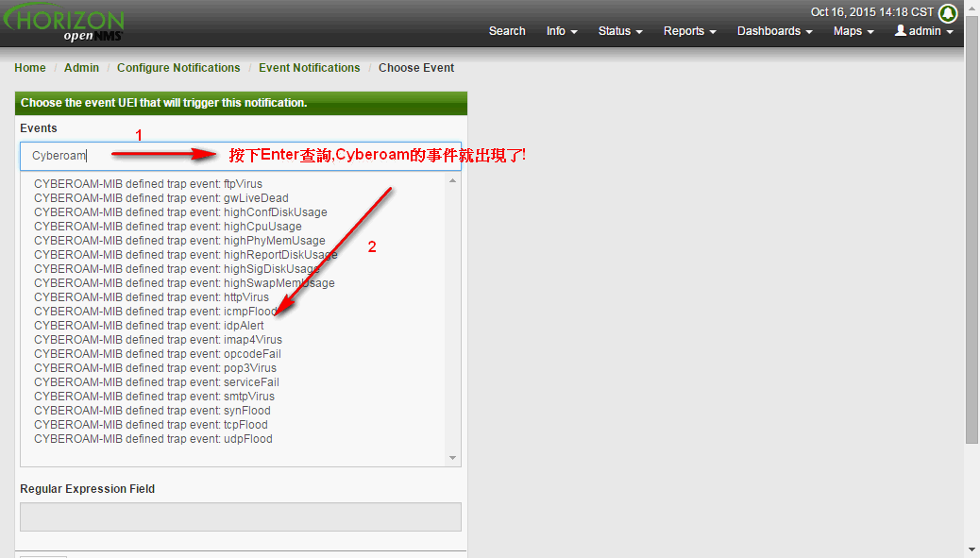This screenshot has height=558, width=980.
Task: Click the page vertical scrollbar thumb
Action: 972,231
